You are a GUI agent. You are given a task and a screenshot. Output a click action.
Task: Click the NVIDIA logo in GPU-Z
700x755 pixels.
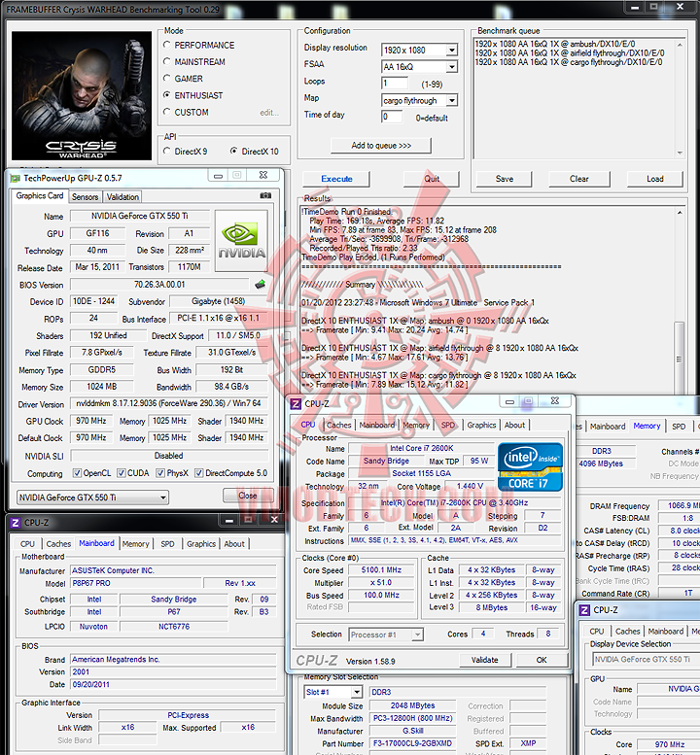click(x=241, y=240)
